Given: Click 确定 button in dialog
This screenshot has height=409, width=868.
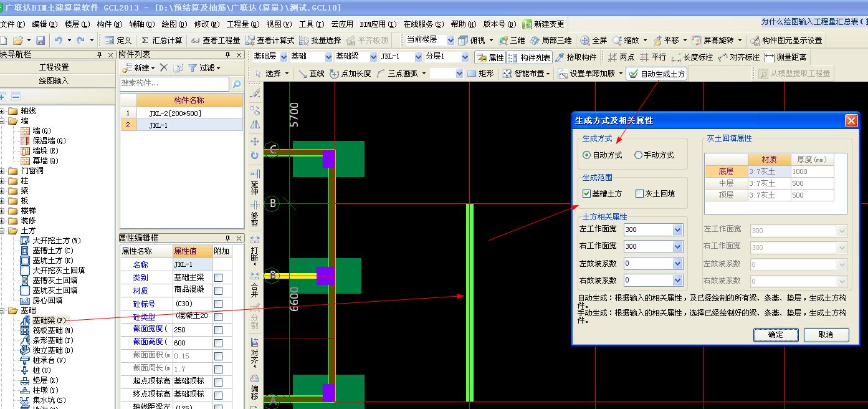Looking at the screenshot, I should [776, 335].
